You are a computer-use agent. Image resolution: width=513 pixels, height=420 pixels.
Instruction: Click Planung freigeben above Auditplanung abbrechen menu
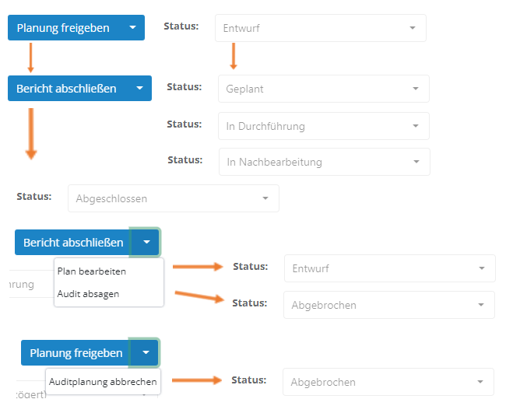pos(76,353)
